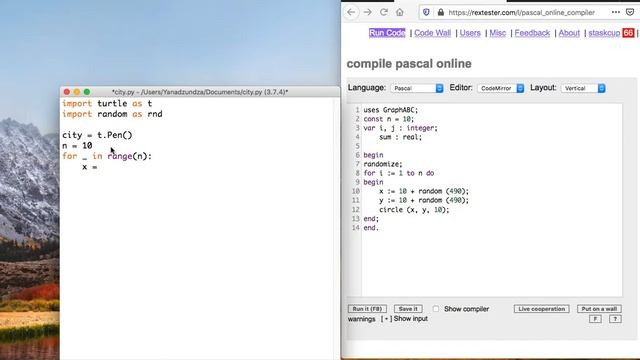
Task: Minimize the city.py IDLE window
Action: coord(77,92)
